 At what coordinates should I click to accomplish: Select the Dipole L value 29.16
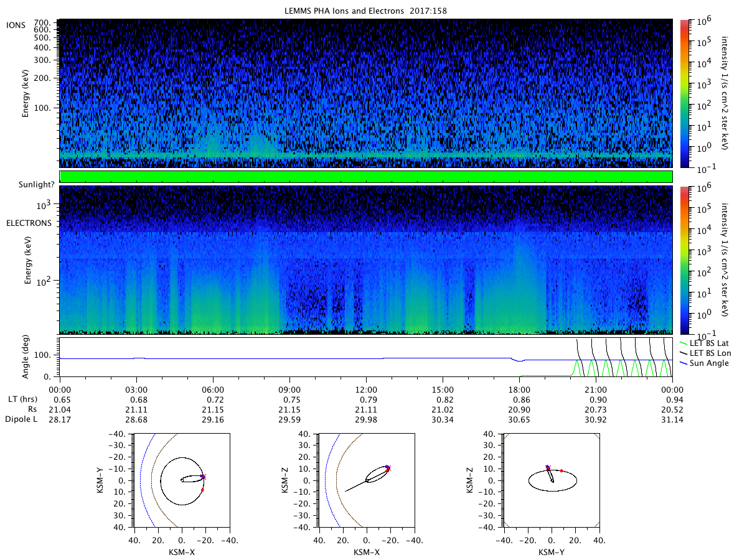point(213,420)
